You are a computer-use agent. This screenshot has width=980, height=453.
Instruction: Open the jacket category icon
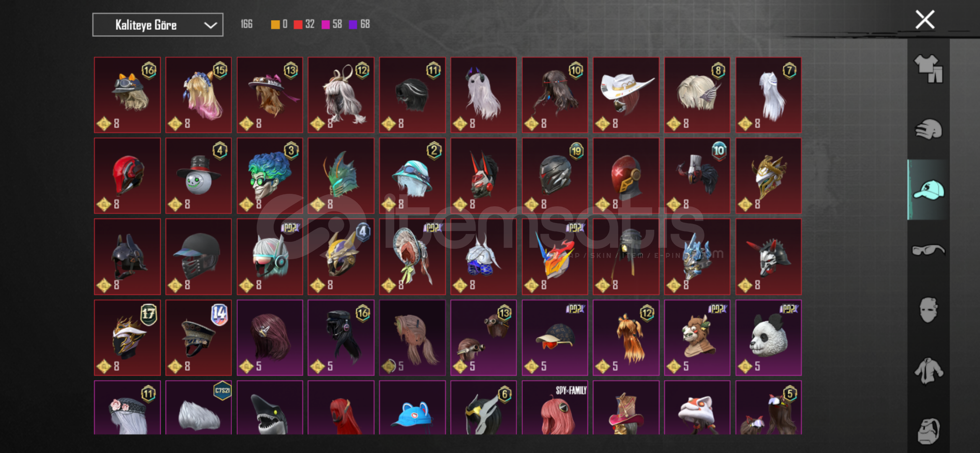click(x=928, y=370)
